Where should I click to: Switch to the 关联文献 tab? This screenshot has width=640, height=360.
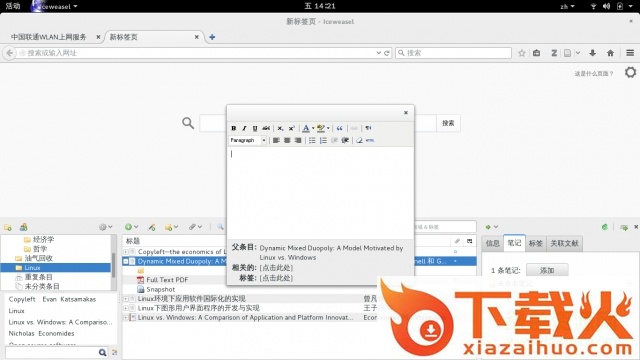[564, 243]
